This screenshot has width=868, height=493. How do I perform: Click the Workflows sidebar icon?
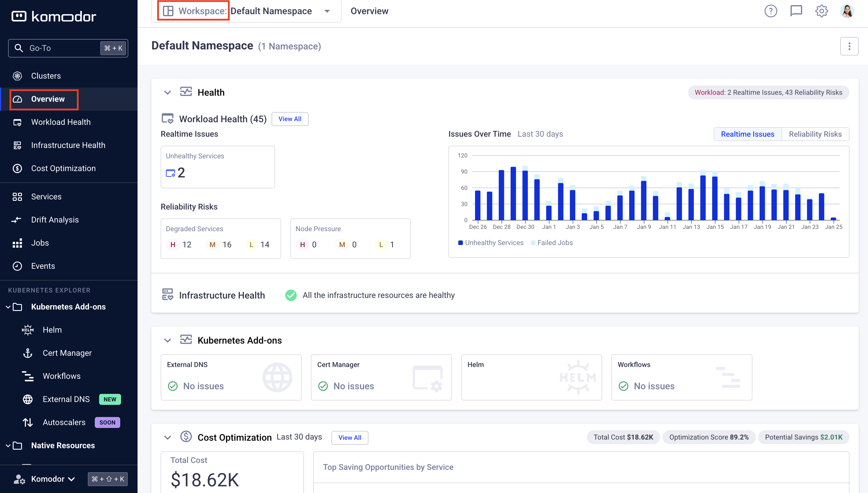click(x=28, y=376)
